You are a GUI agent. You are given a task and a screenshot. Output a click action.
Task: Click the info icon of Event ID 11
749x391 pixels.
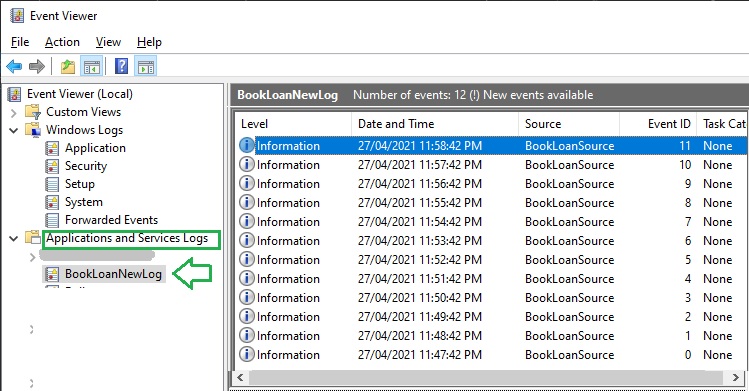246,145
